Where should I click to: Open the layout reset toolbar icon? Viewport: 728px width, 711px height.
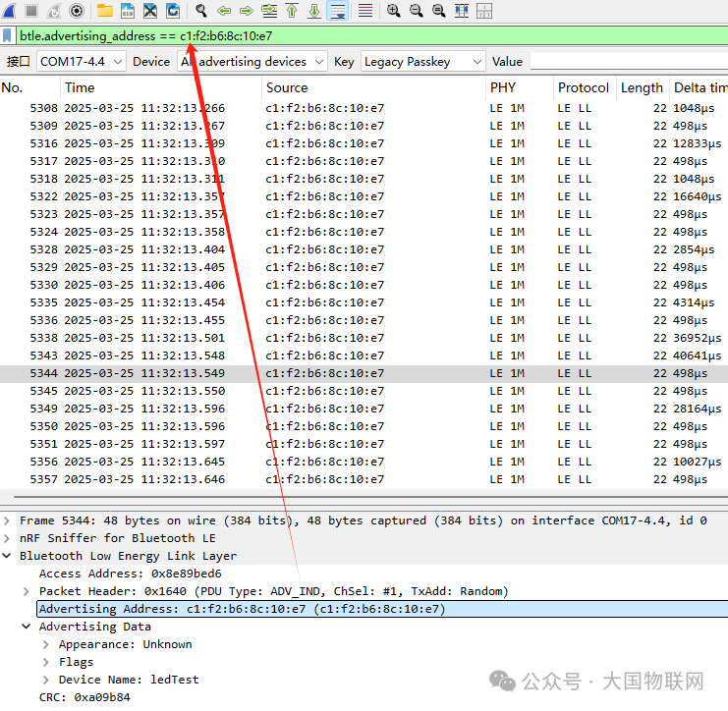[483, 10]
